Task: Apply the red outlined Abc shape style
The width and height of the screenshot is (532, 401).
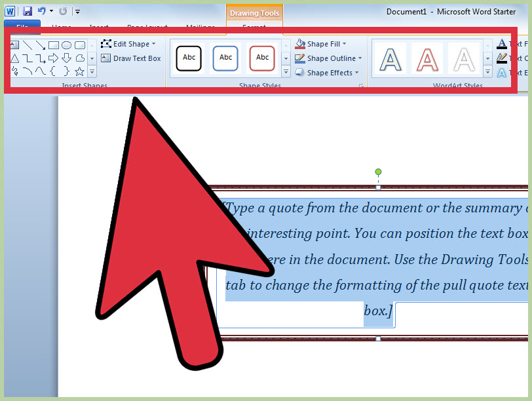Action: [262, 58]
